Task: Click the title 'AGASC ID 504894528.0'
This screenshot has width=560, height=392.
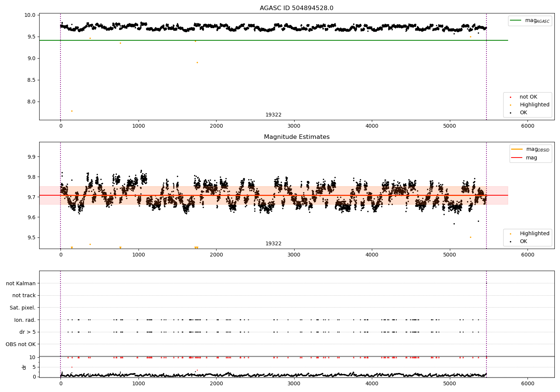Action: pyautogui.click(x=296, y=8)
